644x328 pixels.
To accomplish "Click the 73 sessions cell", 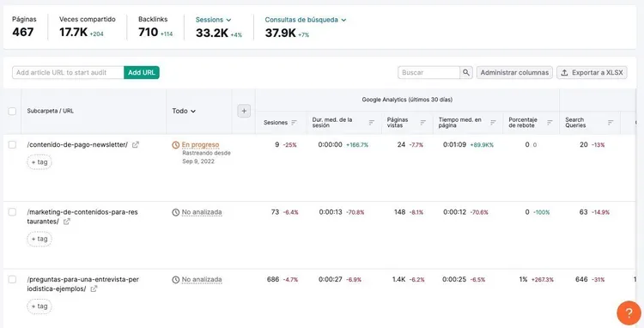I will (x=275, y=212).
